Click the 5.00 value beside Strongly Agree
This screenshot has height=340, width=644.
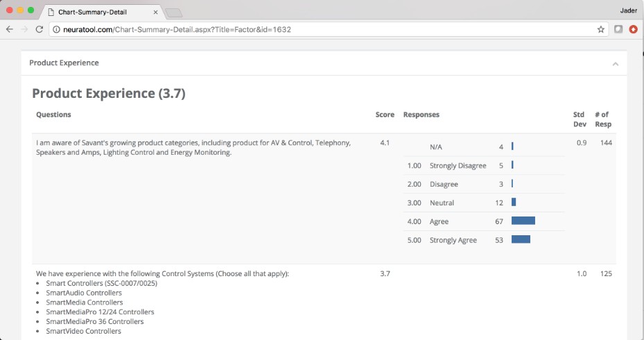pyautogui.click(x=414, y=240)
